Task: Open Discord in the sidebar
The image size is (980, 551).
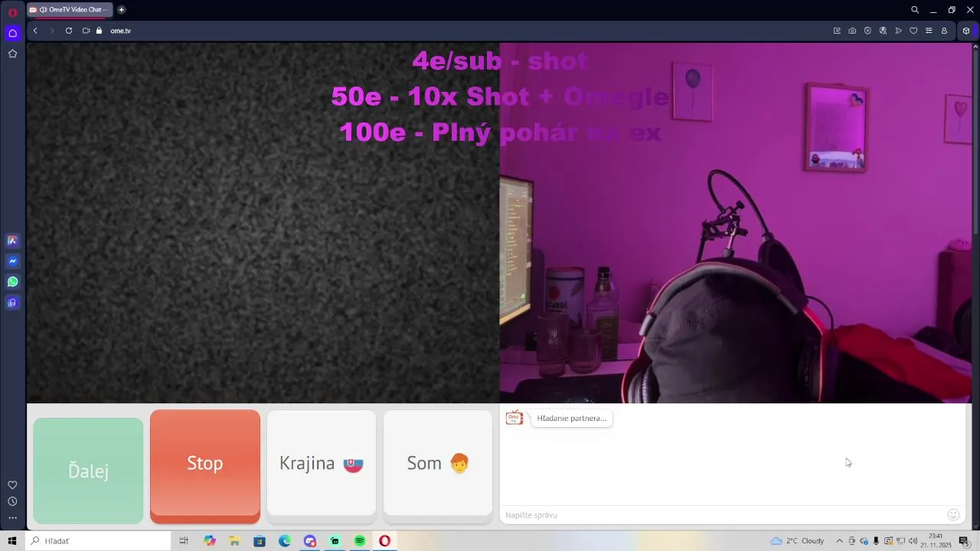Action: click(x=12, y=302)
